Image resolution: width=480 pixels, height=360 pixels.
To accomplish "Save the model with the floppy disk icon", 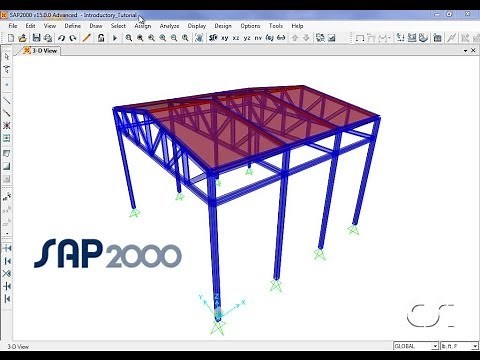I will [x=36, y=38].
